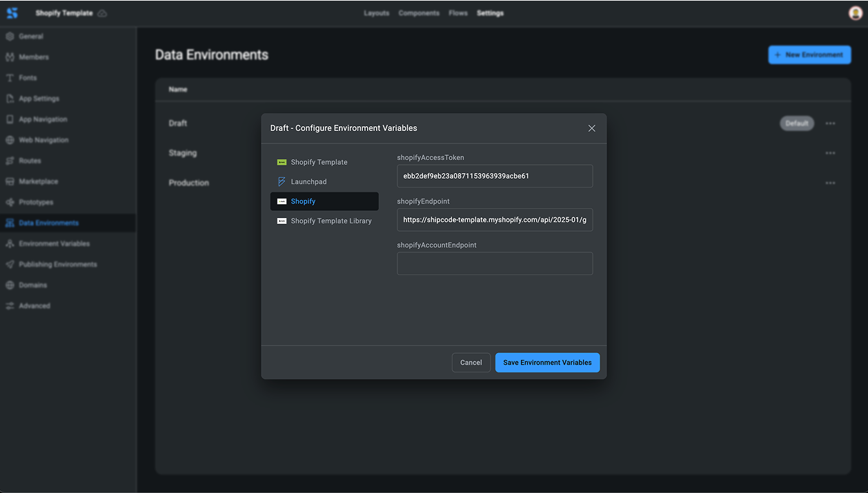Viewport: 868px width, 493px height.
Task: Click the Domains globe icon in sidebar
Action: 10,285
